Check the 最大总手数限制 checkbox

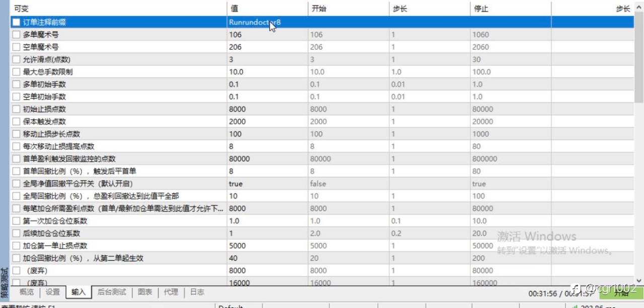pos(17,72)
